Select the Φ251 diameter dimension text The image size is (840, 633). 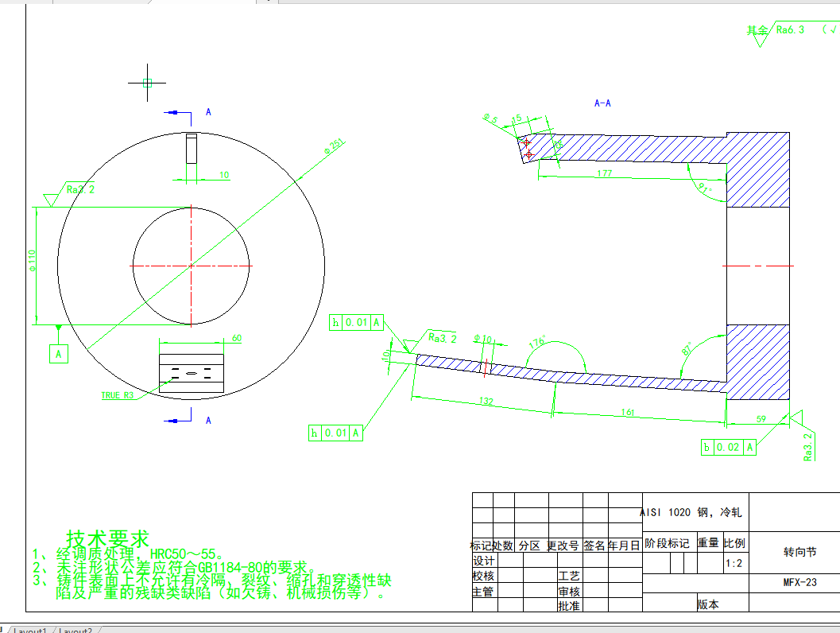point(334,146)
